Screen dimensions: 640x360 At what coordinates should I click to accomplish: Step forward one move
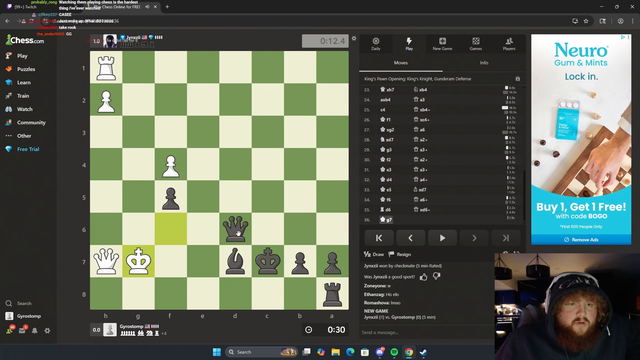click(x=474, y=238)
